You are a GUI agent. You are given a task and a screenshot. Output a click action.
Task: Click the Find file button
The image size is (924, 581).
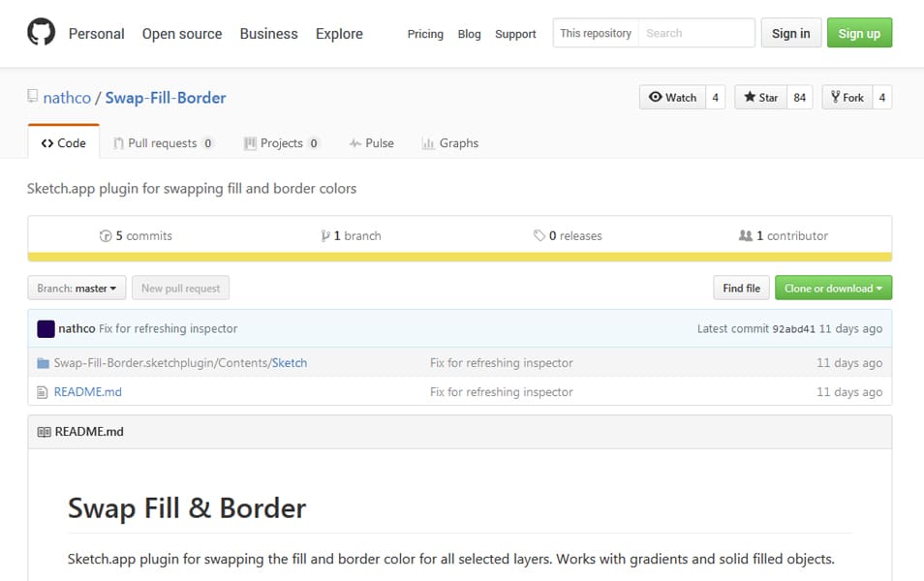(741, 289)
